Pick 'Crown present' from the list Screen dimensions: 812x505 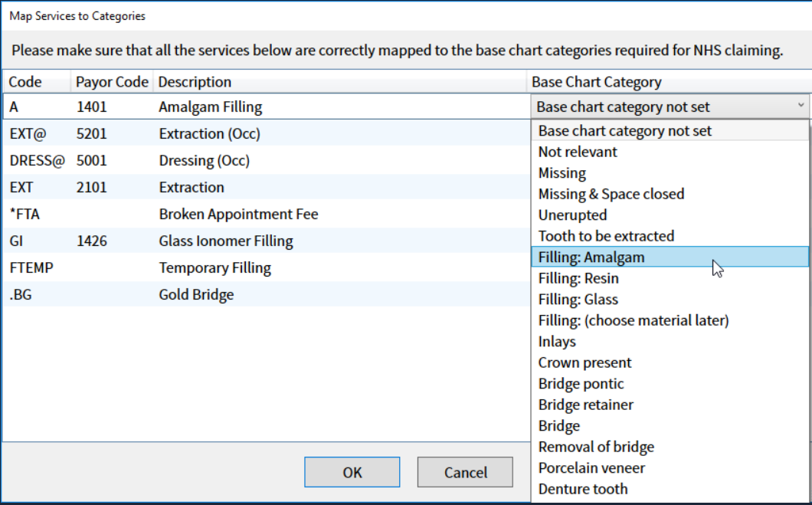click(x=584, y=362)
